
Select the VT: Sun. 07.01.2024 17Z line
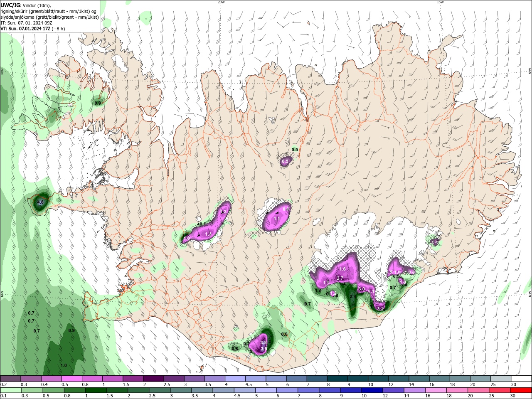[x=33, y=29]
